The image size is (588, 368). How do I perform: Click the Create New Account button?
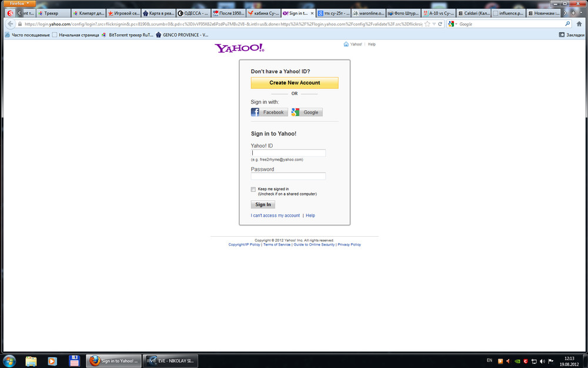tap(295, 82)
